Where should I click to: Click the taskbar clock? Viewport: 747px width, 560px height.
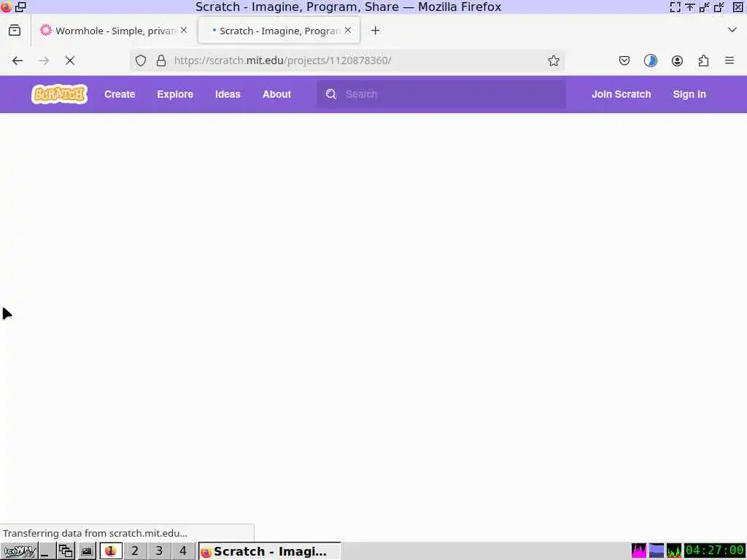(714, 551)
